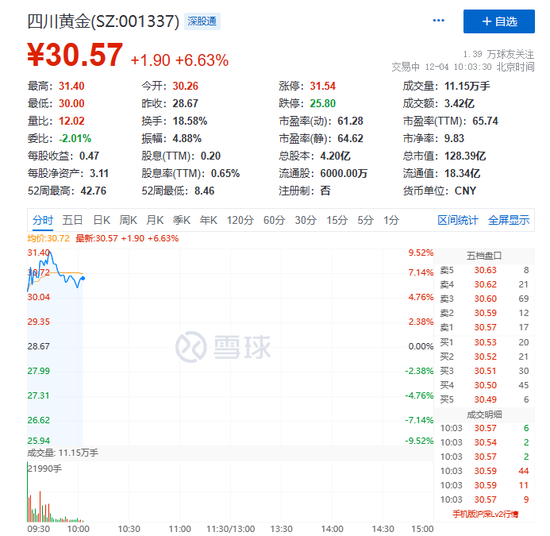Screen dimensions: 550x536
Task: Click the 五档盘口 panel header
Action: click(484, 256)
